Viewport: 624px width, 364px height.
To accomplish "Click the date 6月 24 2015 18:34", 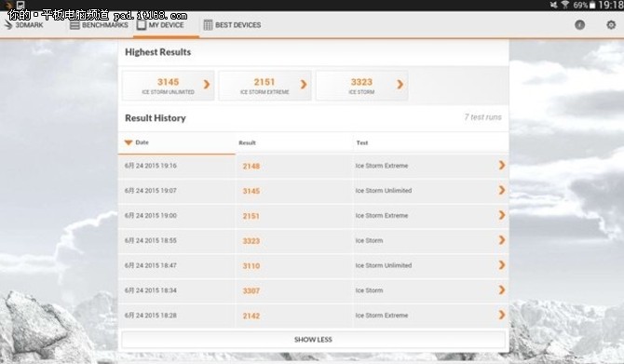I will click(x=151, y=290).
